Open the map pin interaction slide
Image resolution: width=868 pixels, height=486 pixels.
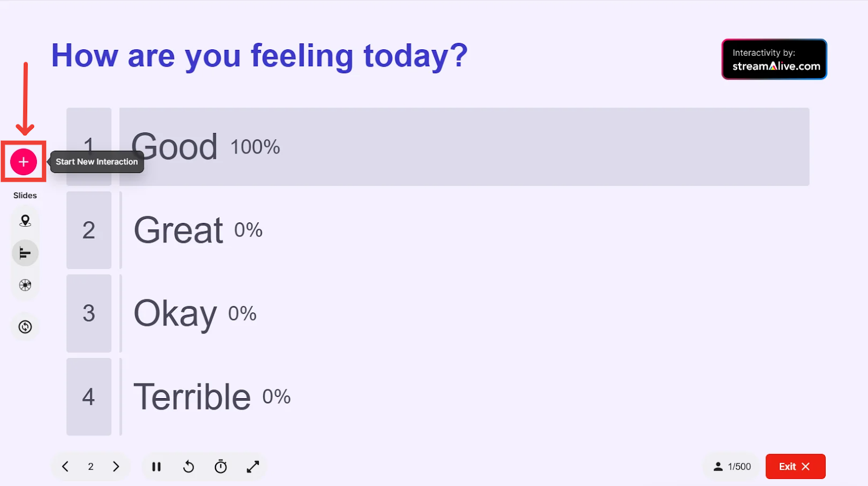click(x=25, y=221)
